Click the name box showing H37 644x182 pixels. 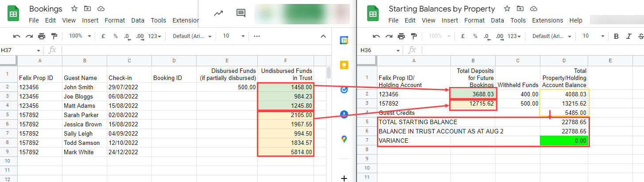(x=20, y=50)
